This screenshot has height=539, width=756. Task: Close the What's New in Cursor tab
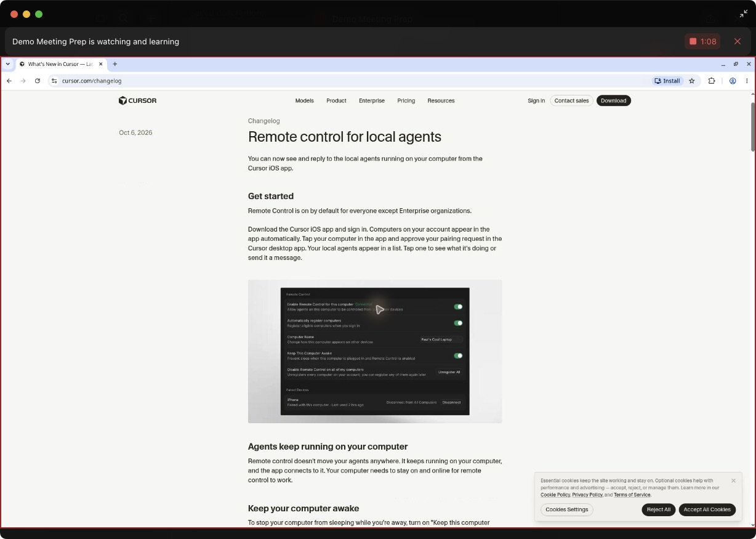pyautogui.click(x=101, y=64)
